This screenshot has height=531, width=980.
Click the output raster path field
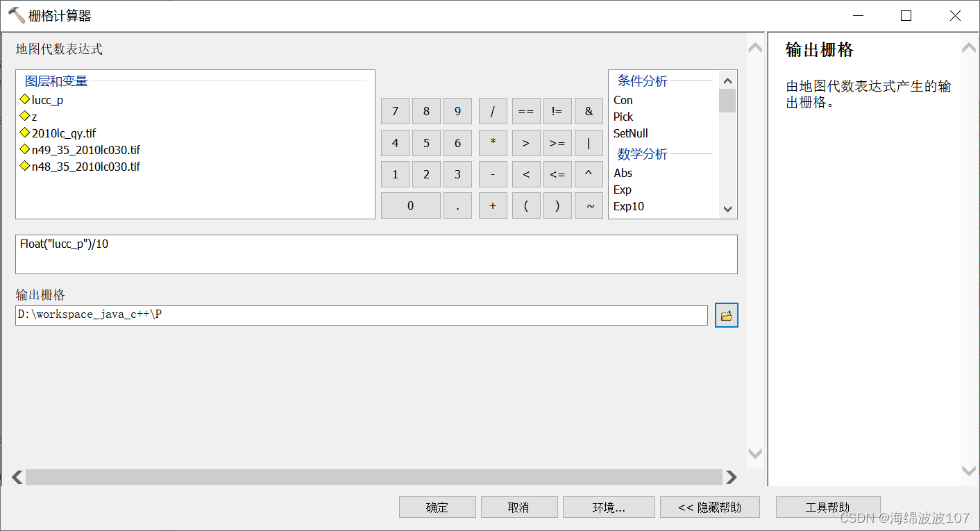[362, 315]
